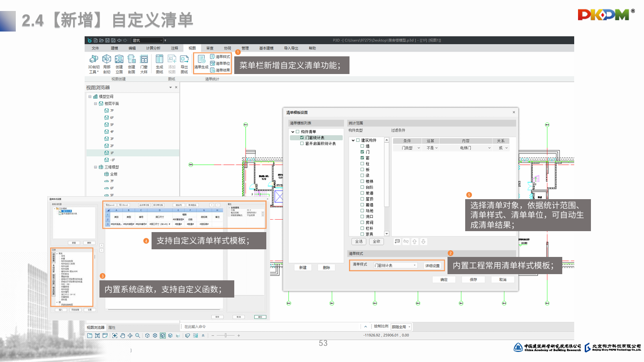Click the 保存 button in 清单模板设置

(473, 279)
